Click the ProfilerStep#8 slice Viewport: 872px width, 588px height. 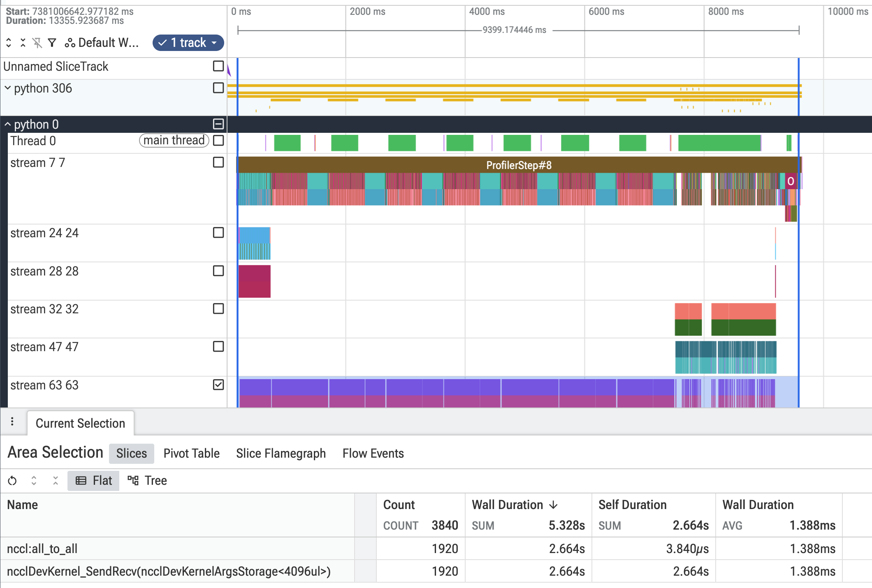tap(519, 165)
